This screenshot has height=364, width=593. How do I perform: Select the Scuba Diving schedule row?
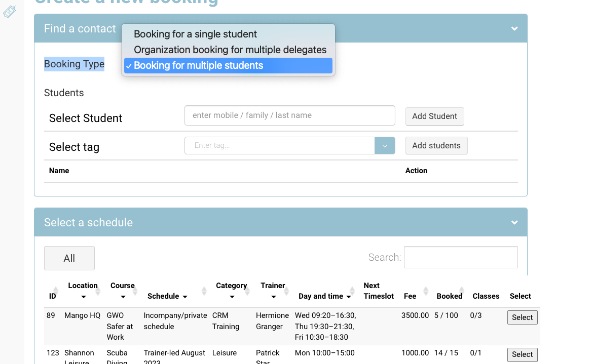coord(522,354)
